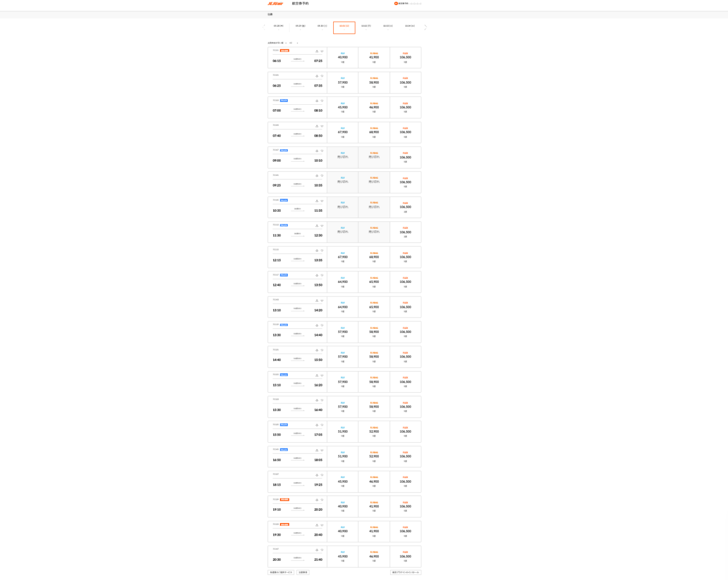
Task: Choose FLY fare 67,900 on the 07:40 flight
Action: [342, 133]
